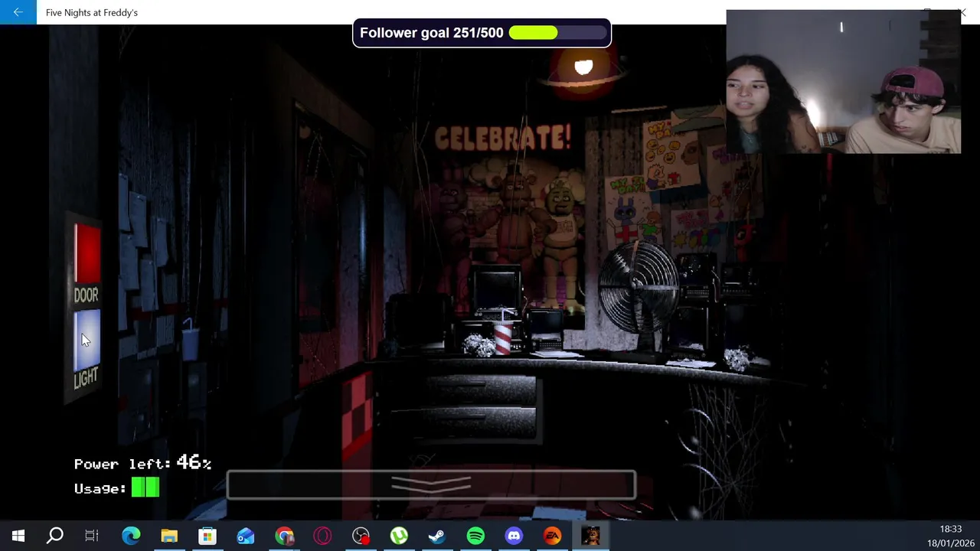Viewport: 980px width, 551px height.
Task: Open Outlook from the taskbar
Action: tap(246, 536)
